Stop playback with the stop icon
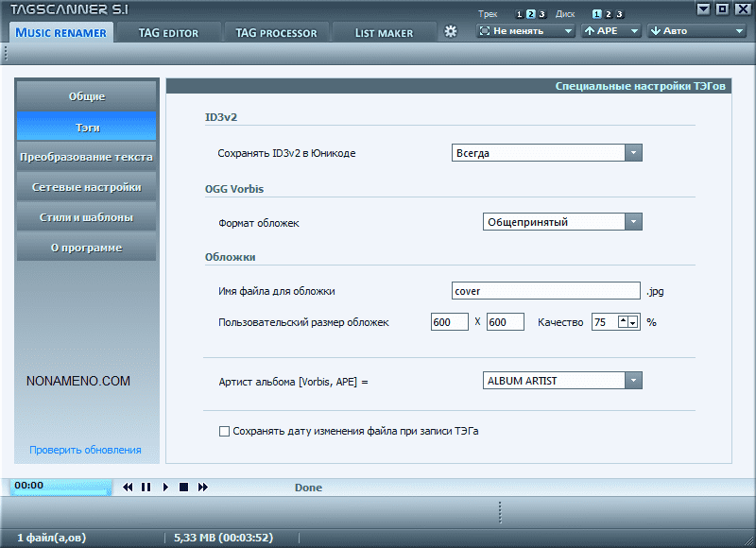The height and width of the screenshot is (548, 756). (x=184, y=488)
